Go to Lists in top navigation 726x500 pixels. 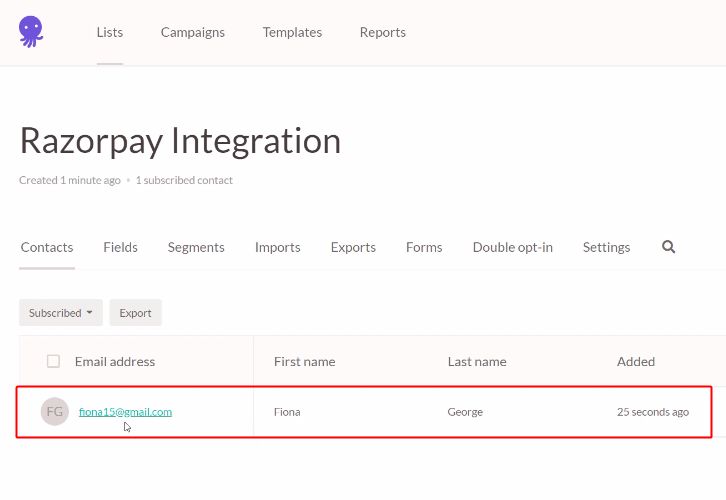tap(110, 32)
